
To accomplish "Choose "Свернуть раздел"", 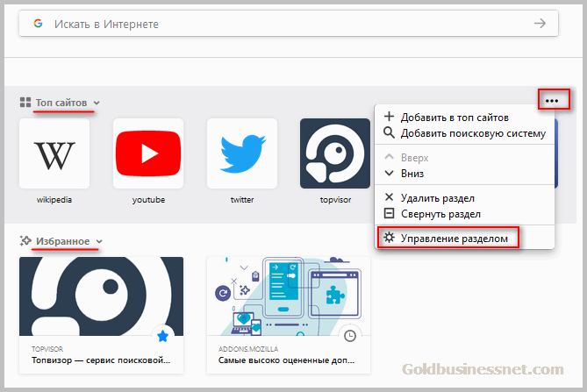I will pyautogui.click(x=464, y=214).
